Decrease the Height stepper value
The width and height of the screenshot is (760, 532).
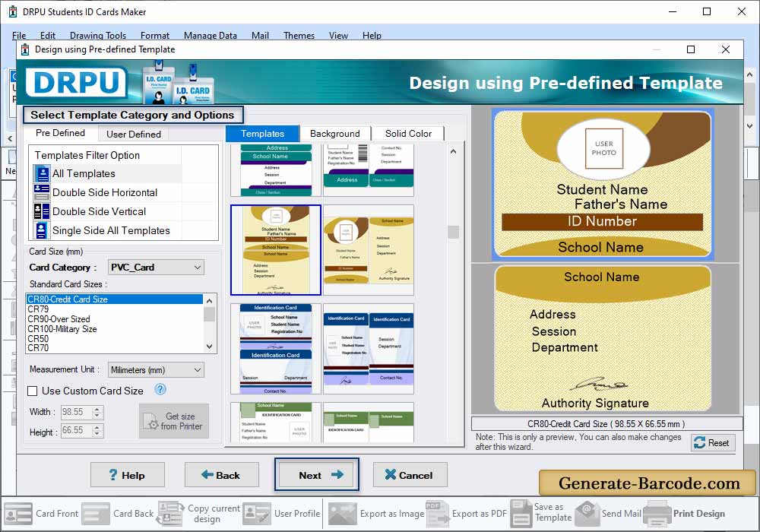click(97, 434)
